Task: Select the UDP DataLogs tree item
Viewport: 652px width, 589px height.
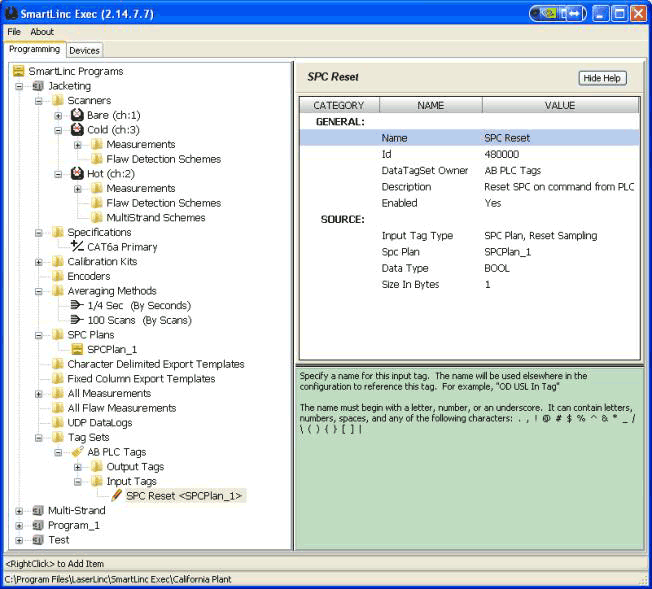Action: (98, 423)
